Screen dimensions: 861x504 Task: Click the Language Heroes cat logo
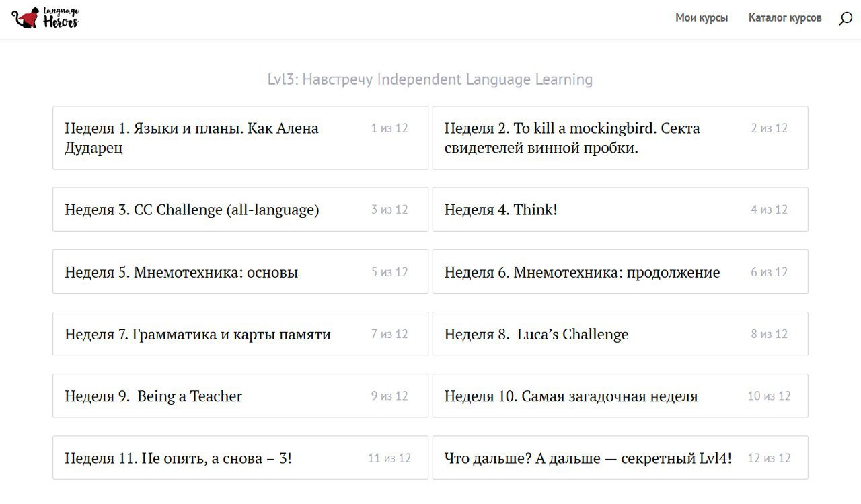coord(46,18)
